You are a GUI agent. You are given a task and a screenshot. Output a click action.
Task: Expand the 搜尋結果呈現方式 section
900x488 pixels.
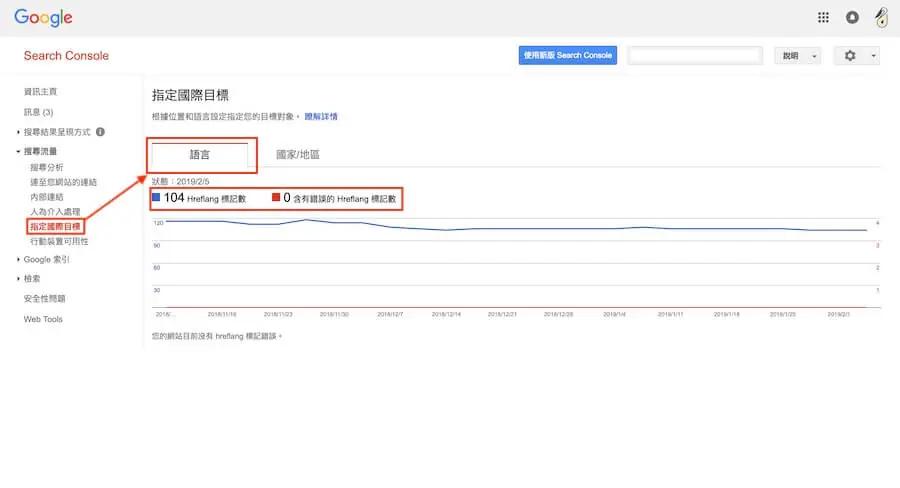coord(18,132)
